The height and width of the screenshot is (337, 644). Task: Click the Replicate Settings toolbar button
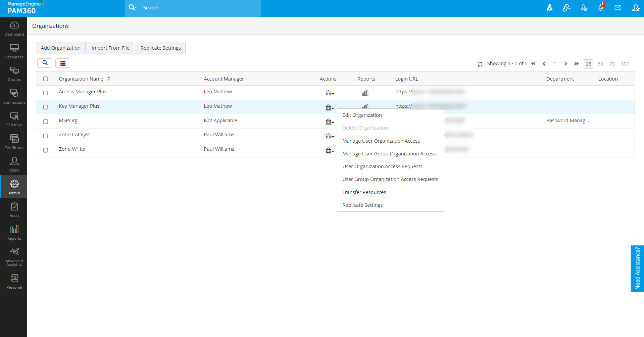tap(160, 48)
